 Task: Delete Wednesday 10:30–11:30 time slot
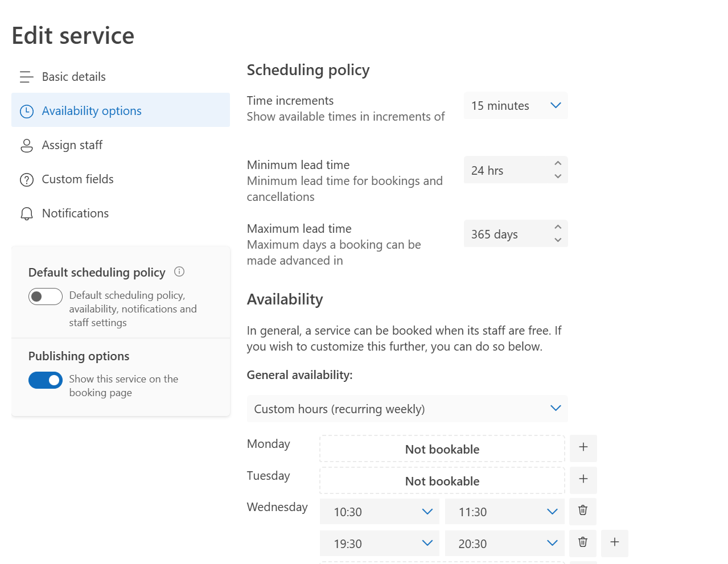pyautogui.click(x=583, y=511)
